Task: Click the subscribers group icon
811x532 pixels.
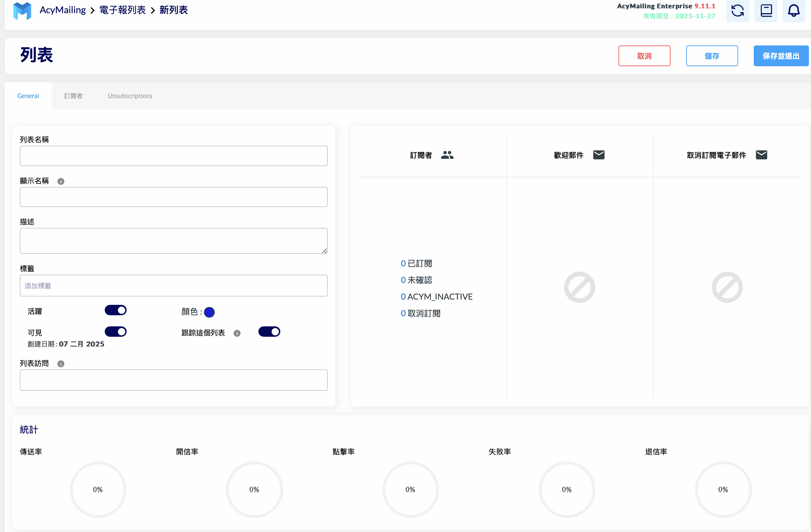Action: click(x=447, y=155)
